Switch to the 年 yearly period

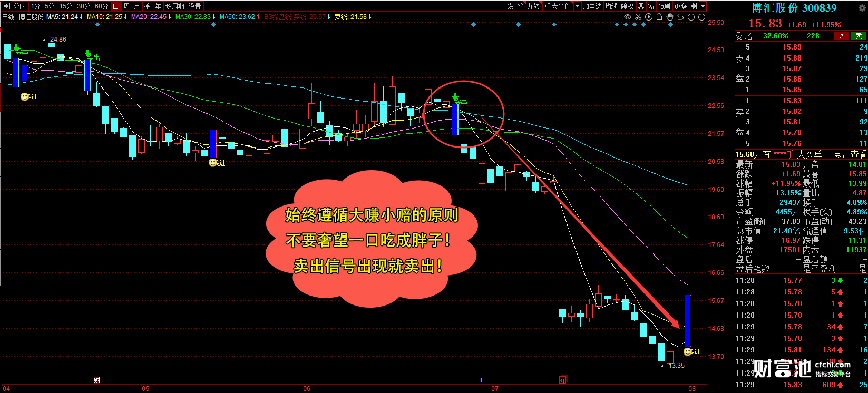tap(158, 6)
